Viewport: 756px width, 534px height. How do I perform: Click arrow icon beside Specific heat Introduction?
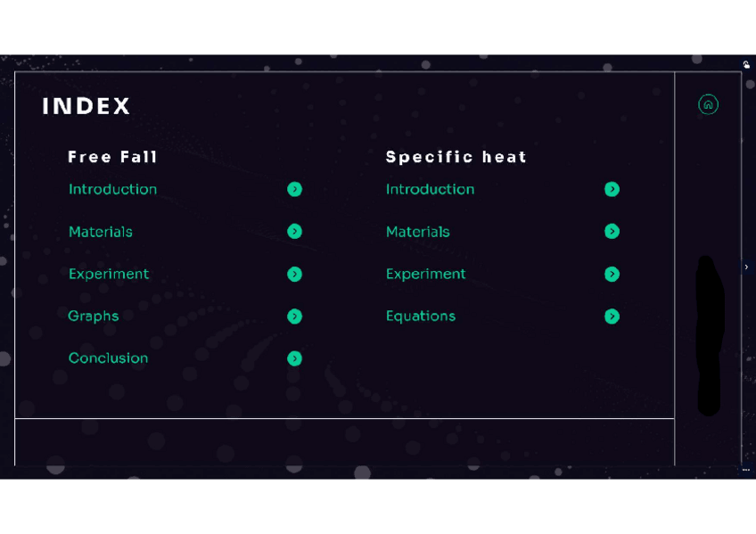[612, 189]
